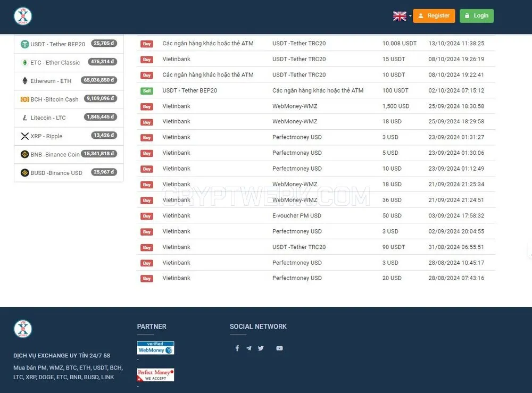
Task: Click Buy tag on 08/10/2024 19:22:41 row
Action: click(147, 75)
